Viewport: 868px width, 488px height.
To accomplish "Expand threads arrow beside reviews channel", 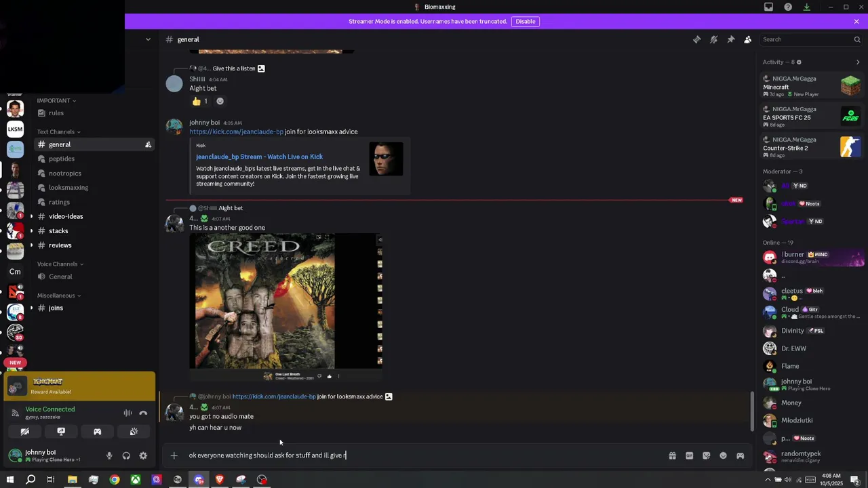I will coord(31,245).
